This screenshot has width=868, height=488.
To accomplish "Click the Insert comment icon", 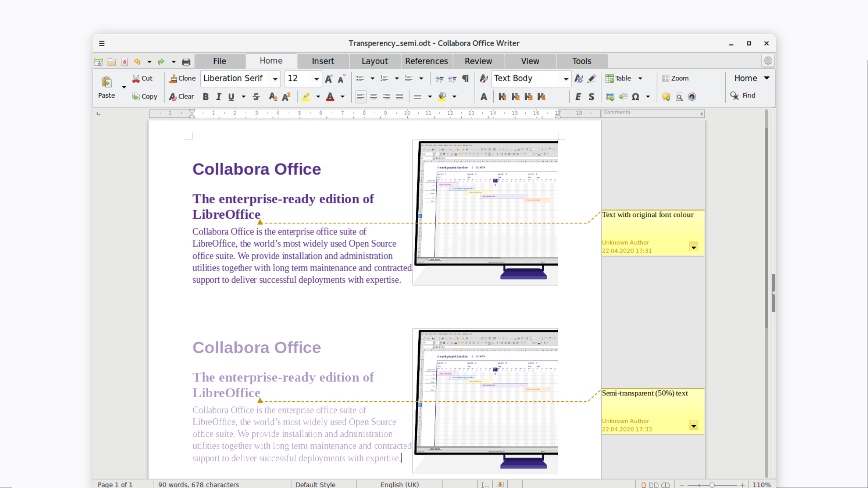I will pyautogui.click(x=666, y=97).
